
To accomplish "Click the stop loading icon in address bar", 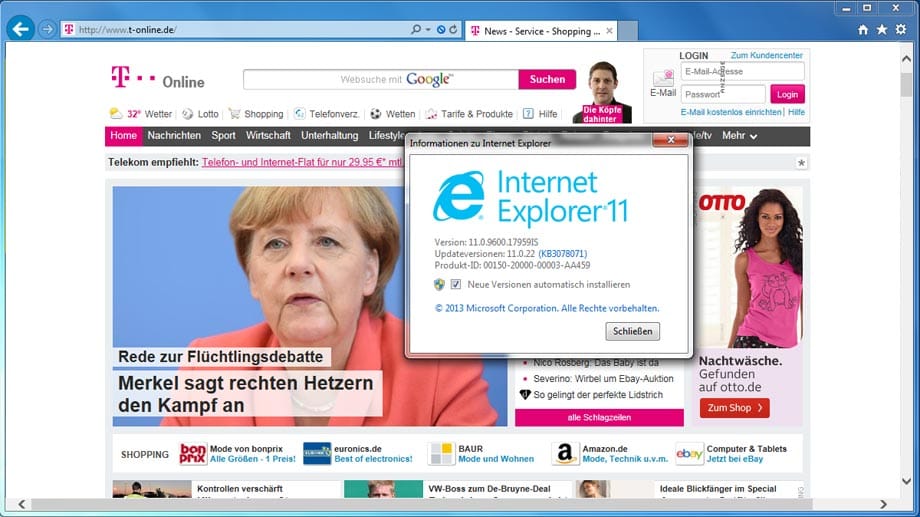I will [441, 29].
